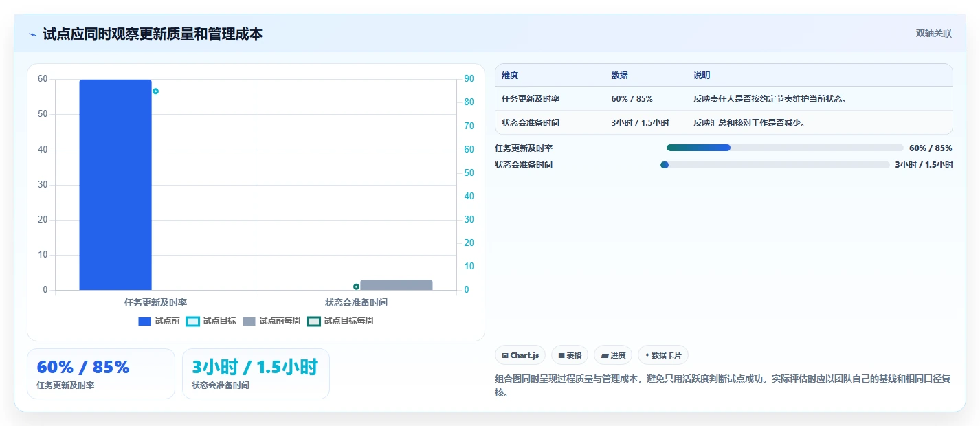Screen dimensions: 980x426
Task: Click the 90 tick on the right axis
Action: (469, 79)
